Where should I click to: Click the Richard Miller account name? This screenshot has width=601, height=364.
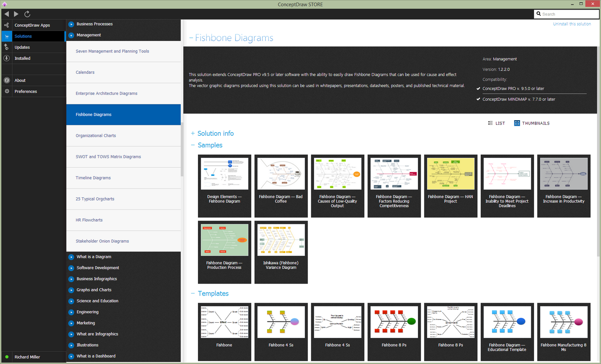[x=27, y=357]
